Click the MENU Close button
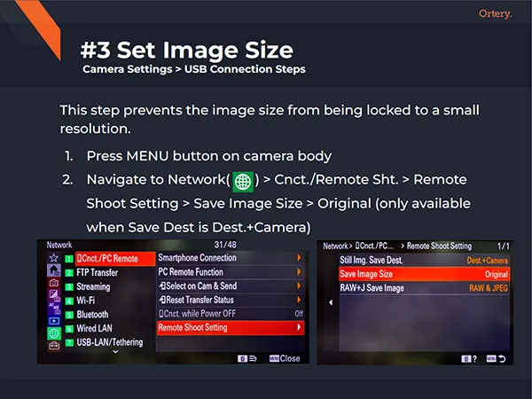532x399 pixels. [x=284, y=358]
